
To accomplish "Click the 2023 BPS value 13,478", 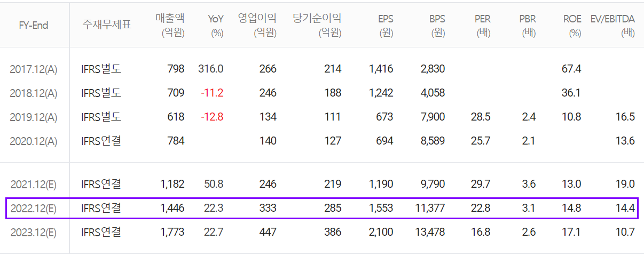I will click(430, 232).
